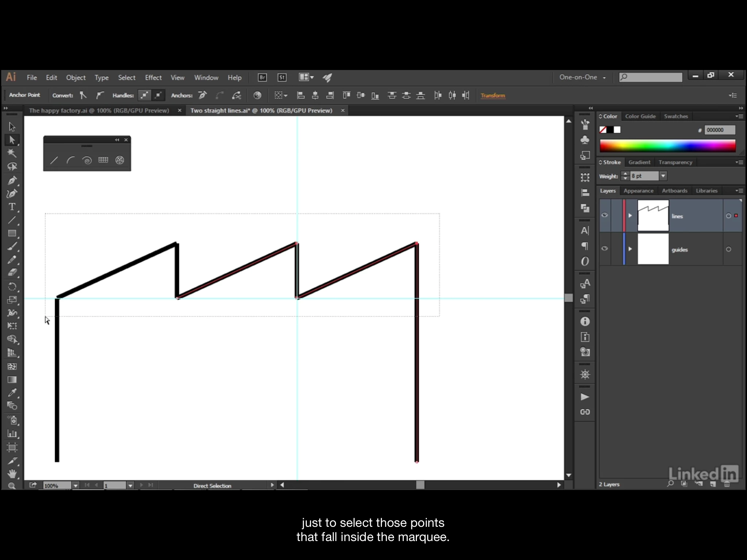The height and width of the screenshot is (560, 747).
Task: Select the Hand tool
Action: pyautogui.click(x=12, y=474)
